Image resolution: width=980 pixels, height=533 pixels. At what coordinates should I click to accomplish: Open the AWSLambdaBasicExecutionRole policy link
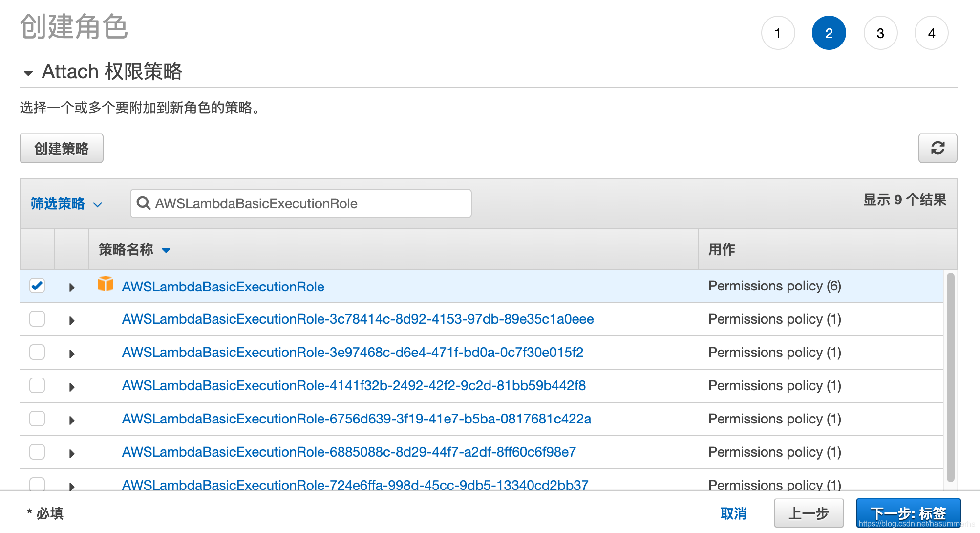[x=223, y=287]
